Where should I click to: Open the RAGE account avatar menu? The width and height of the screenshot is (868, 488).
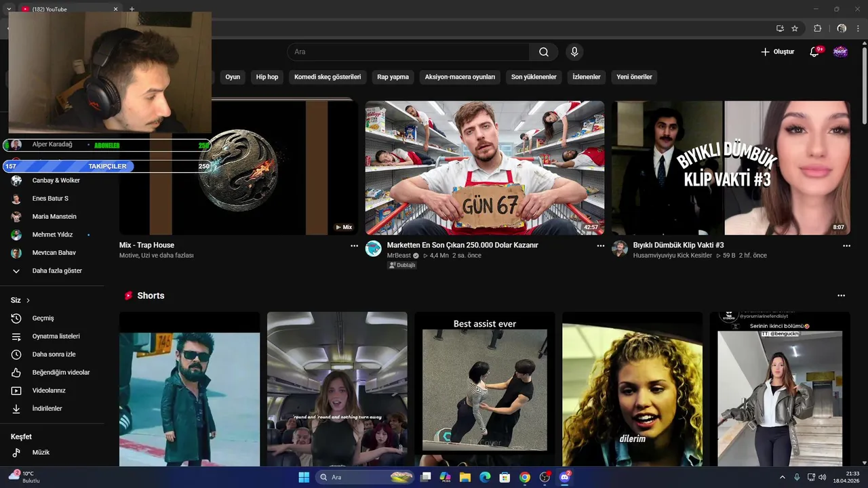coord(840,52)
